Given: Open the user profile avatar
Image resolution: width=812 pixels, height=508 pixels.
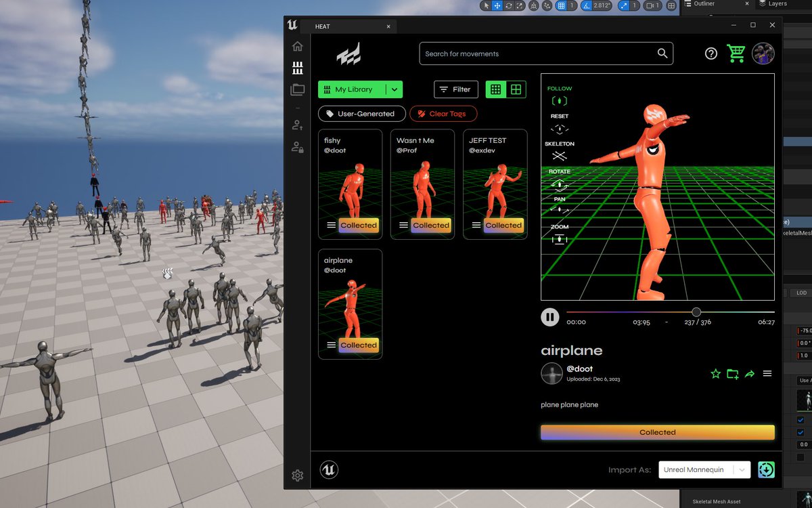Looking at the screenshot, I should [x=763, y=54].
